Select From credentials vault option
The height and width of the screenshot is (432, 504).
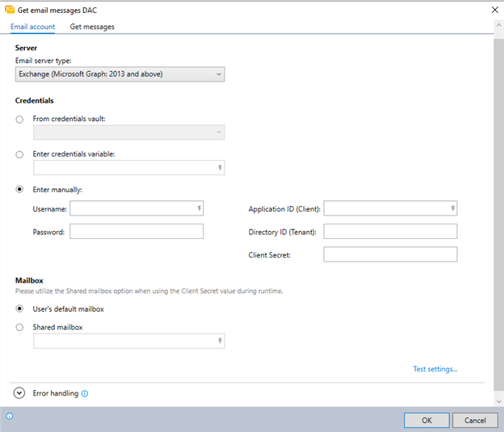tap(19, 120)
